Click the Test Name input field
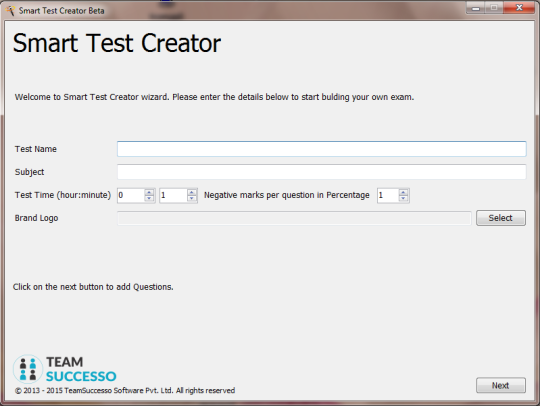Viewport: 540px width, 406px height. coord(321,149)
